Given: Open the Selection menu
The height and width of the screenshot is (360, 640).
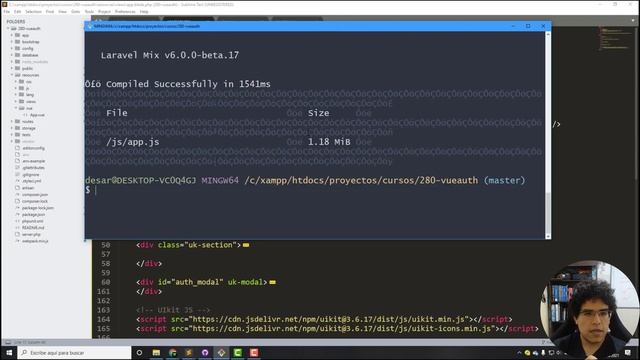Looking at the screenshot, I should pyautogui.click(x=33, y=11).
